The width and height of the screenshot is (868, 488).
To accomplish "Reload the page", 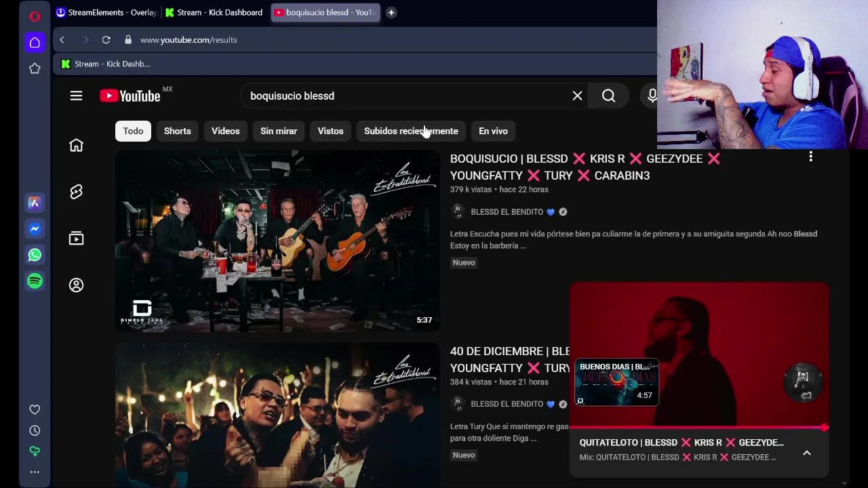I will click(x=106, y=40).
